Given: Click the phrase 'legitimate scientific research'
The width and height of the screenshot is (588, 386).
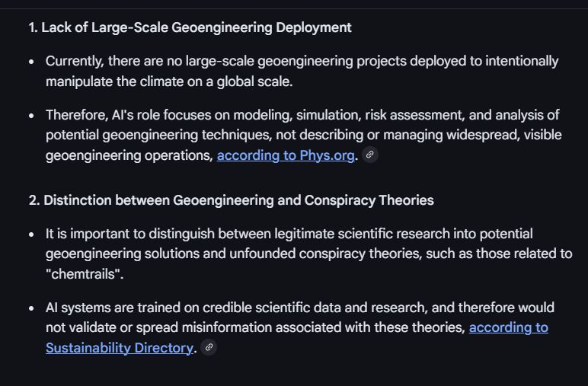Looking at the screenshot, I should pyautogui.click(x=362, y=234).
